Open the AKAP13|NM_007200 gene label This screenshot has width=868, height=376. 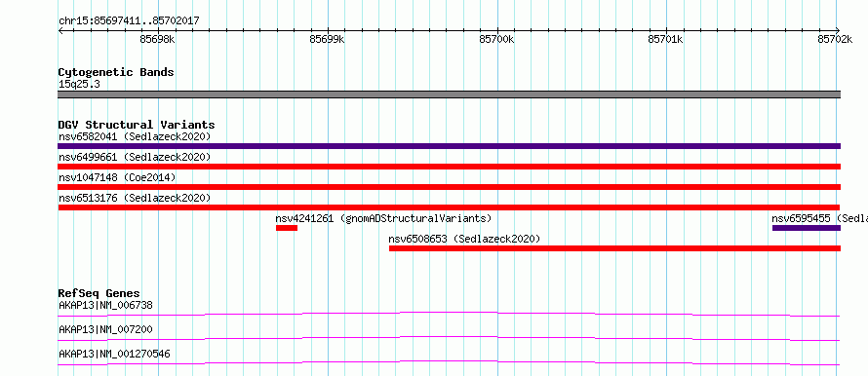(x=105, y=329)
